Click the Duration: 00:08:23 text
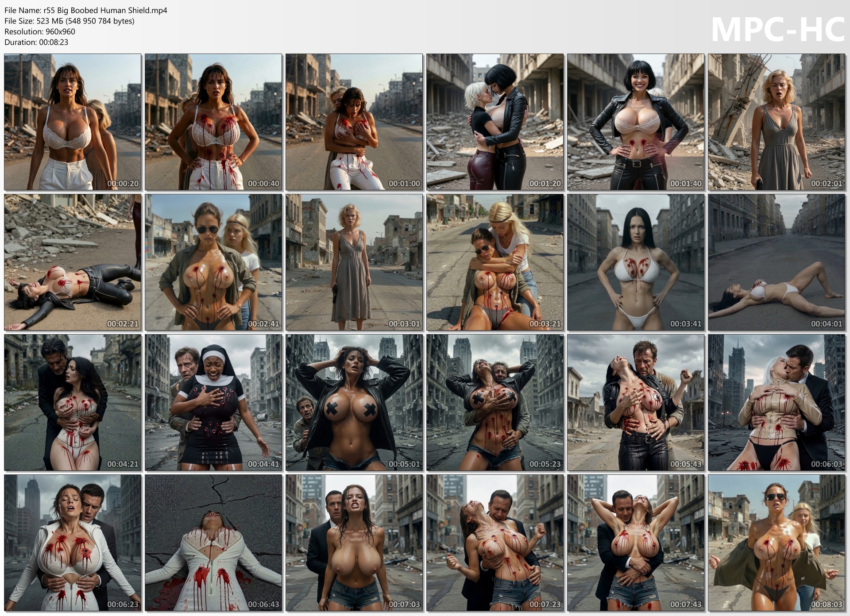This screenshot has width=850, height=616. tap(36, 42)
